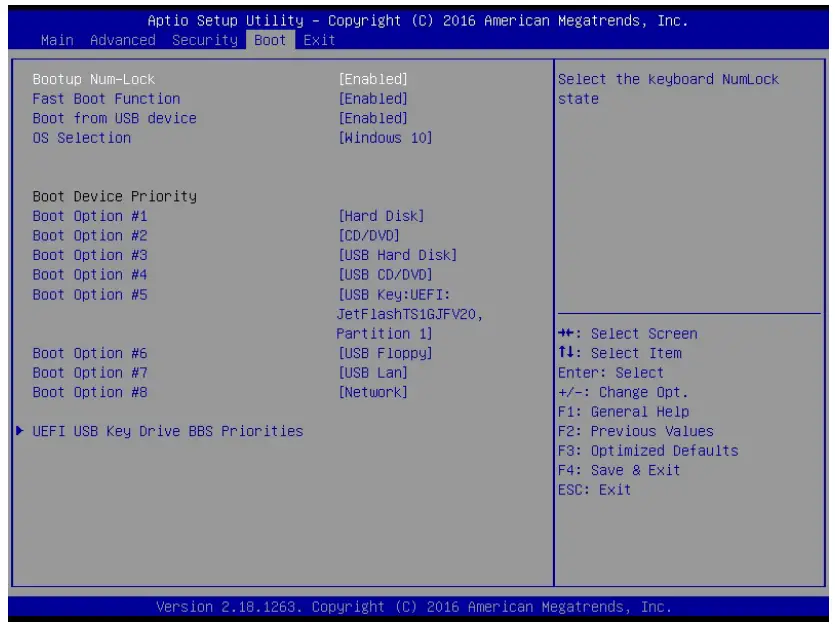Screen dimensions: 835x627
Task: Select the Boot Option #7 label
Action: click(x=90, y=373)
